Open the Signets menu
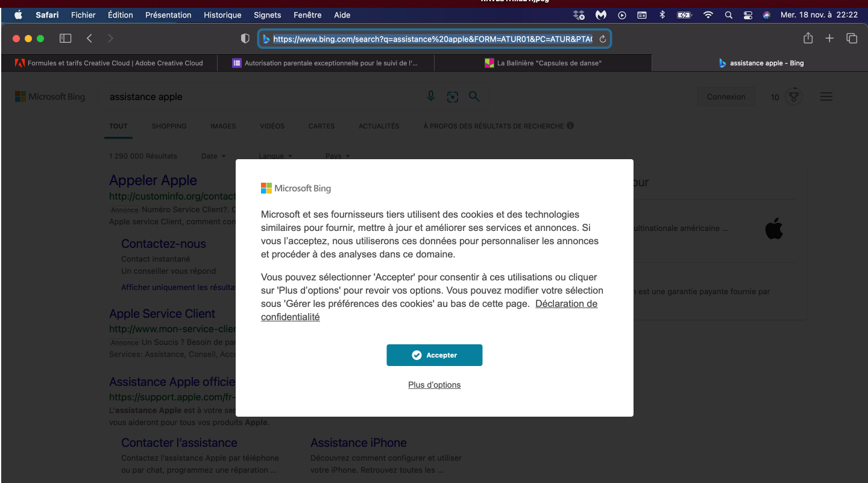 268,15
